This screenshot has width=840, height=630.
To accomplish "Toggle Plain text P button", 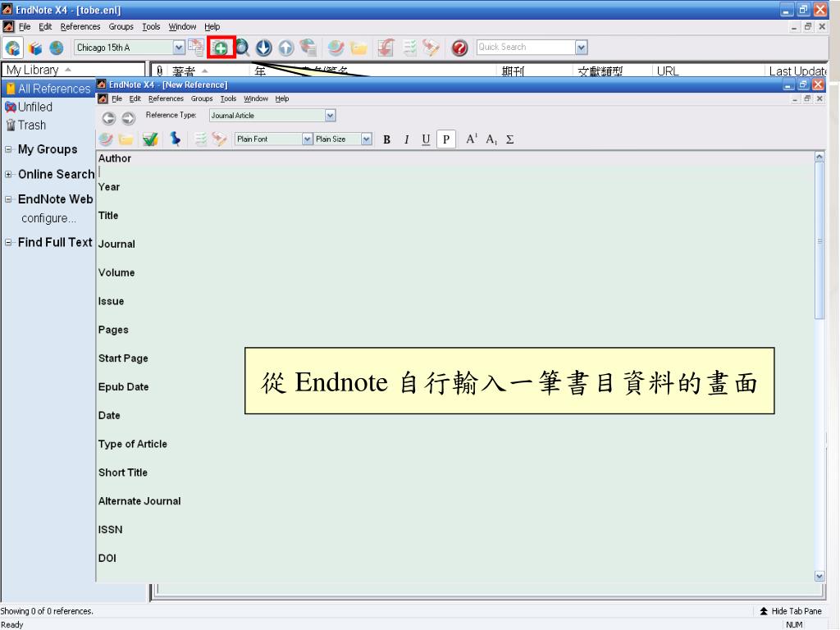I will click(x=445, y=139).
